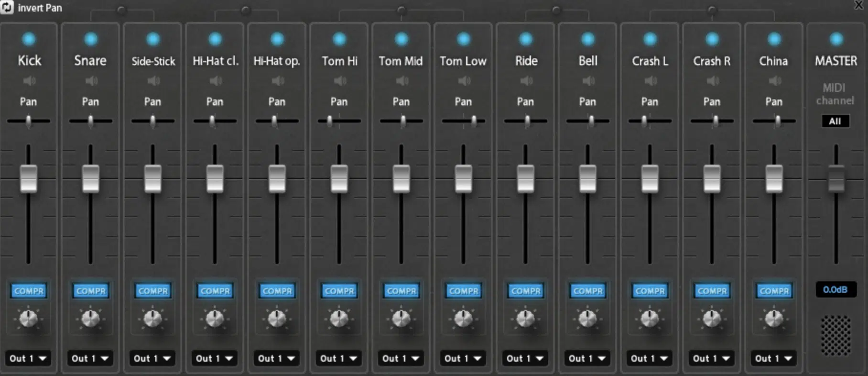
Task: Toggle the Snare channel blue LED
Action: (x=91, y=39)
